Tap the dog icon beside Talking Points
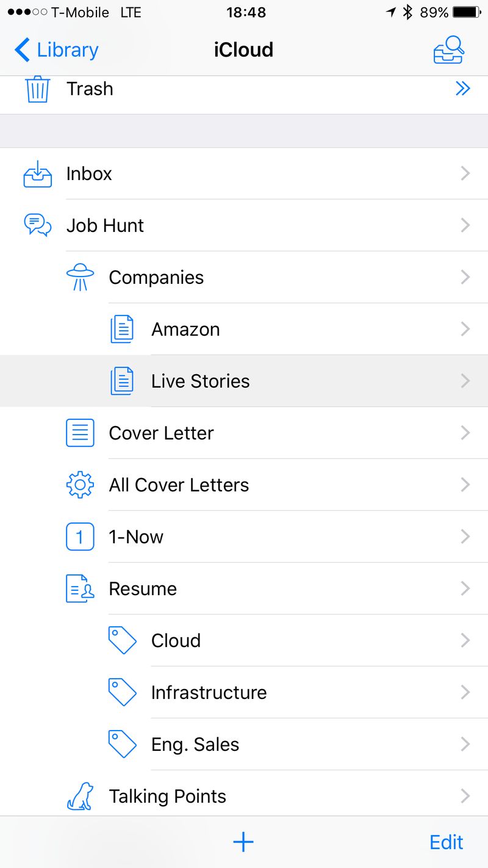The height and width of the screenshot is (868, 488). [x=80, y=796]
